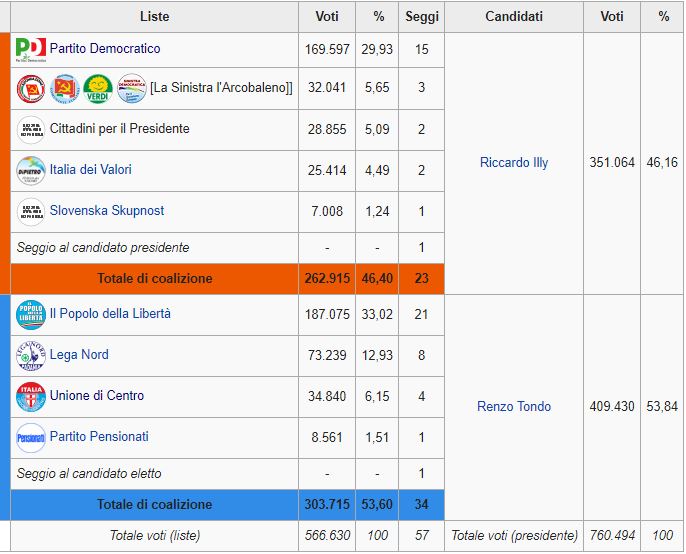Open the Renzo Tondo candidate link
The width and height of the screenshot is (686, 554).
pos(513,407)
